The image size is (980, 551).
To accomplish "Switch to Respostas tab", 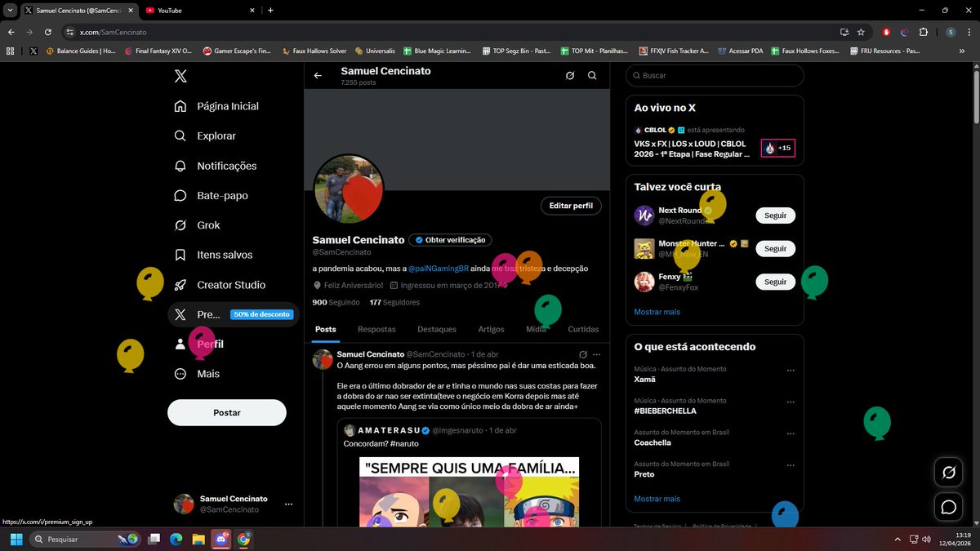I will coord(376,329).
